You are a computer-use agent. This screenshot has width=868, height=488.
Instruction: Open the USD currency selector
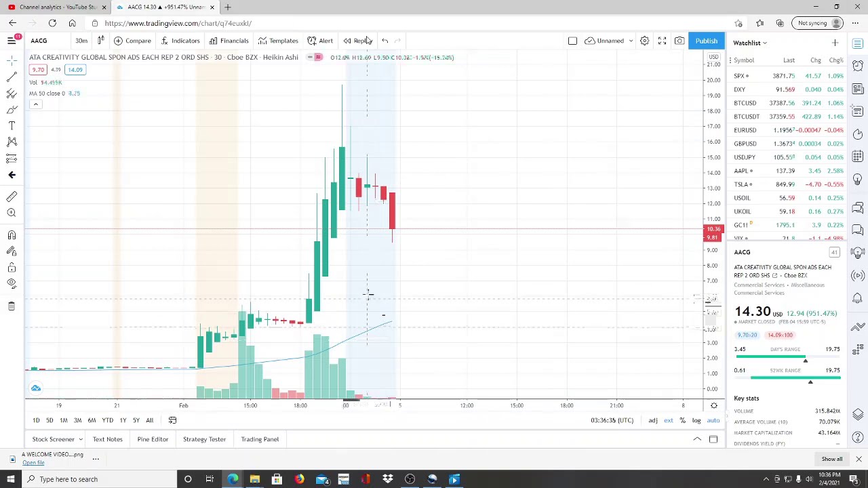pos(713,57)
